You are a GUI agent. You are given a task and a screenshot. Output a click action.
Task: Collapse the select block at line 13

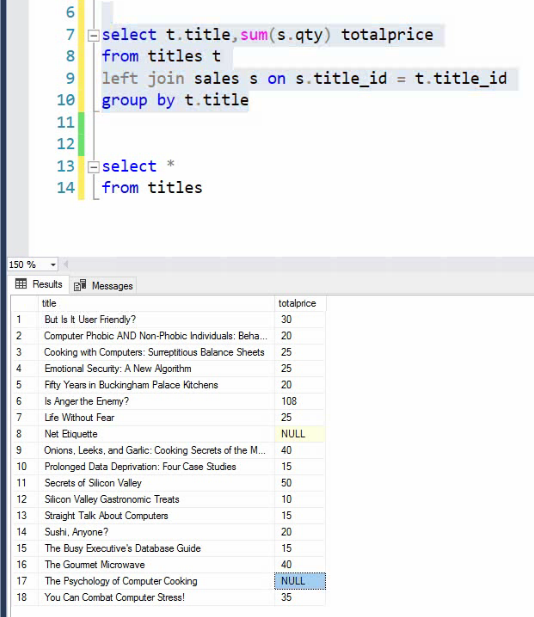pos(93,167)
